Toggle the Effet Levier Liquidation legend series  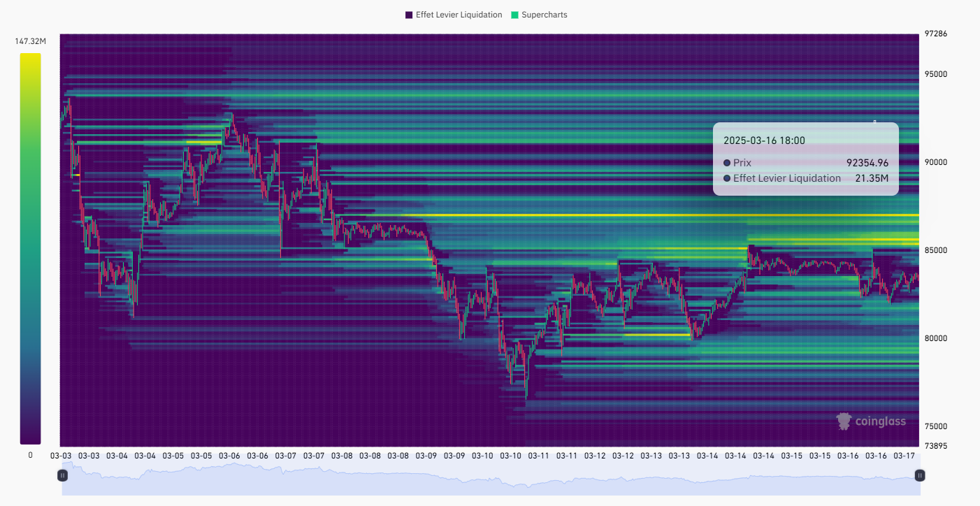tap(453, 15)
